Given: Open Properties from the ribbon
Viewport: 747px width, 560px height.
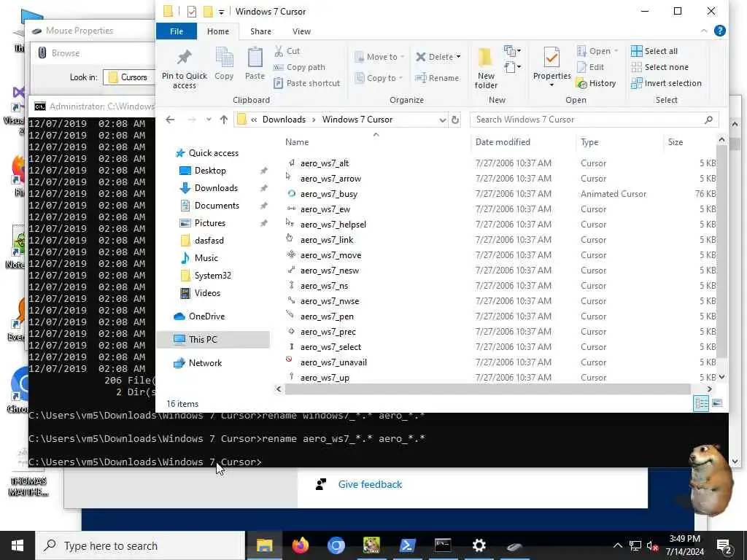Looking at the screenshot, I should pos(551,66).
